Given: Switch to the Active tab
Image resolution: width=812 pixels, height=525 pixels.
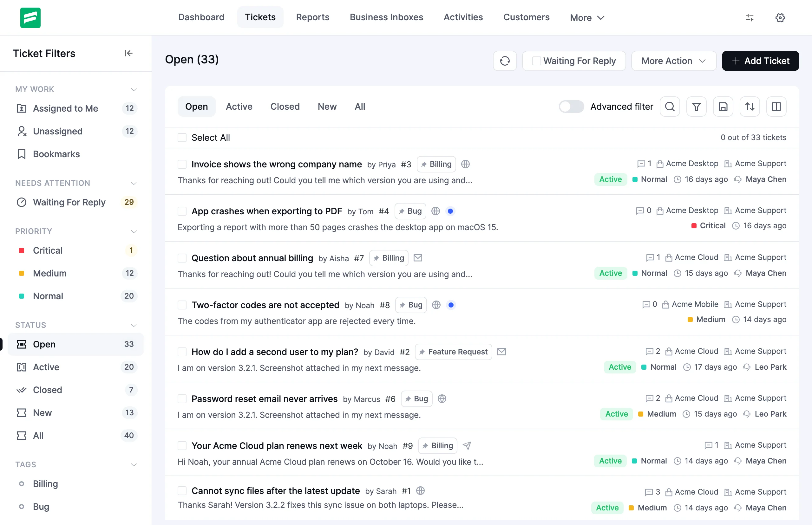Looking at the screenshot, I should [x=239, y=107].
